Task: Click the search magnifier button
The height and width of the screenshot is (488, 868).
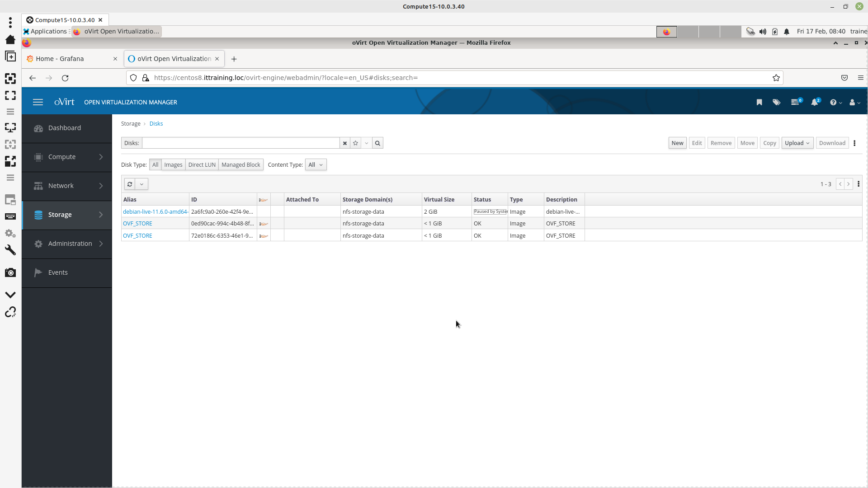Action: [377, 143]
